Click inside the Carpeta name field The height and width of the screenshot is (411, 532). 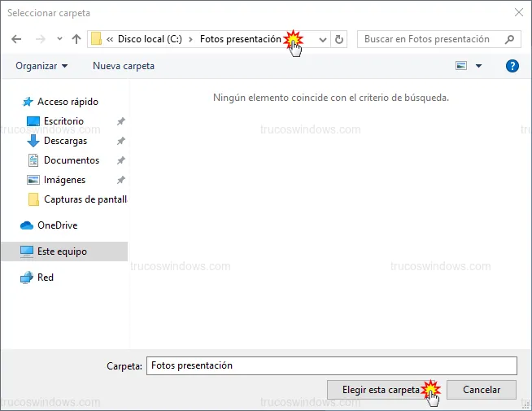click(x=331, y=365)
